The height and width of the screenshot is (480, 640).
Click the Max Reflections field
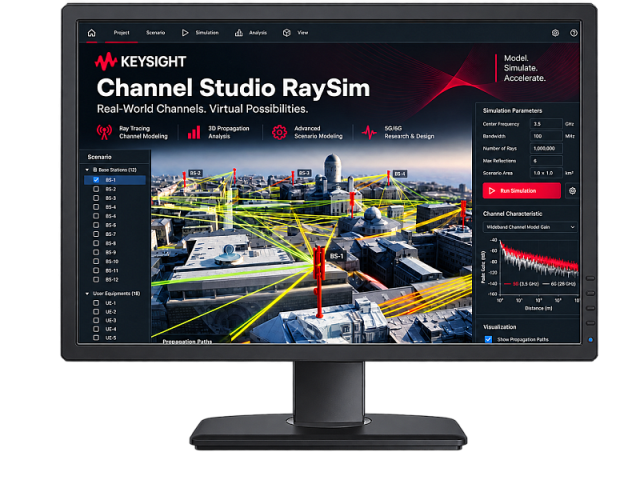546,160
